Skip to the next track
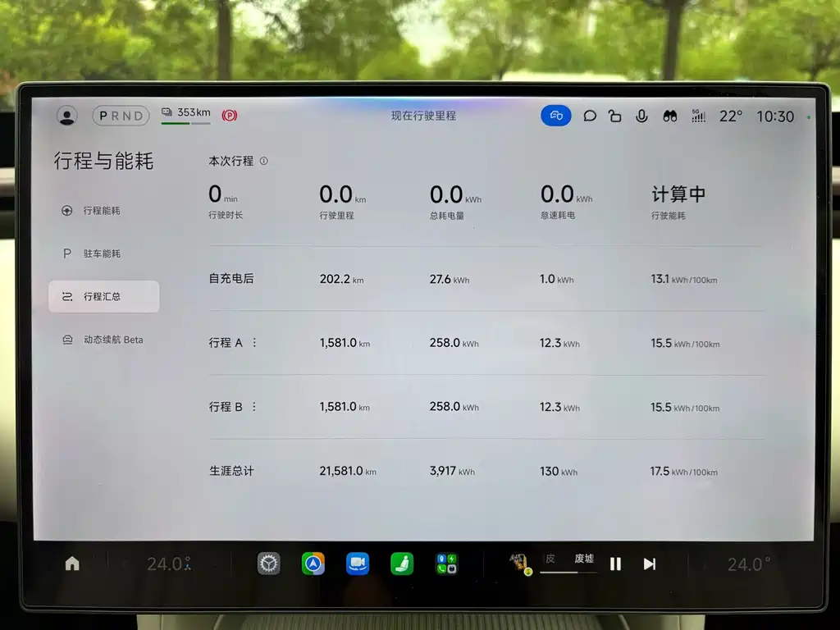Screen dimensions: 840x630 [x=650, y=564]
